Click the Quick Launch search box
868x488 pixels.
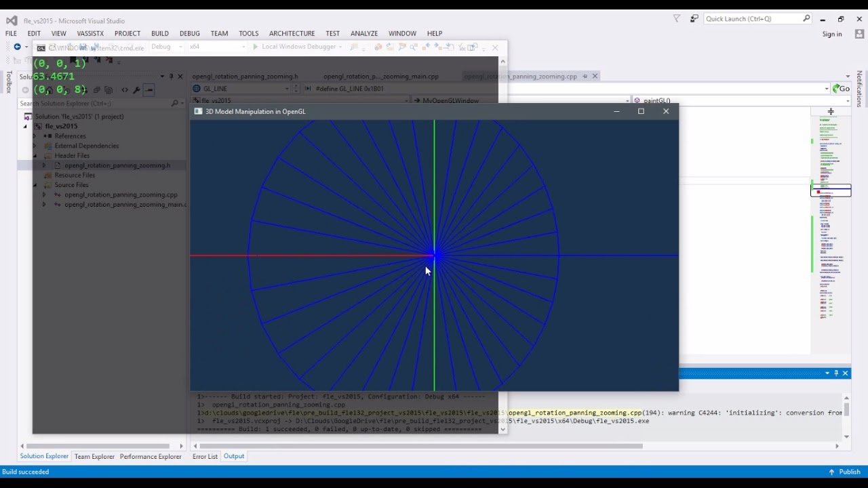pyautogui.click(x=757, y=19)
